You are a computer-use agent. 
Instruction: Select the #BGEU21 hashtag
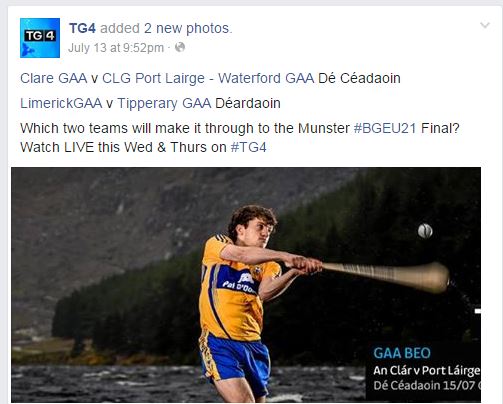[385, 128]
